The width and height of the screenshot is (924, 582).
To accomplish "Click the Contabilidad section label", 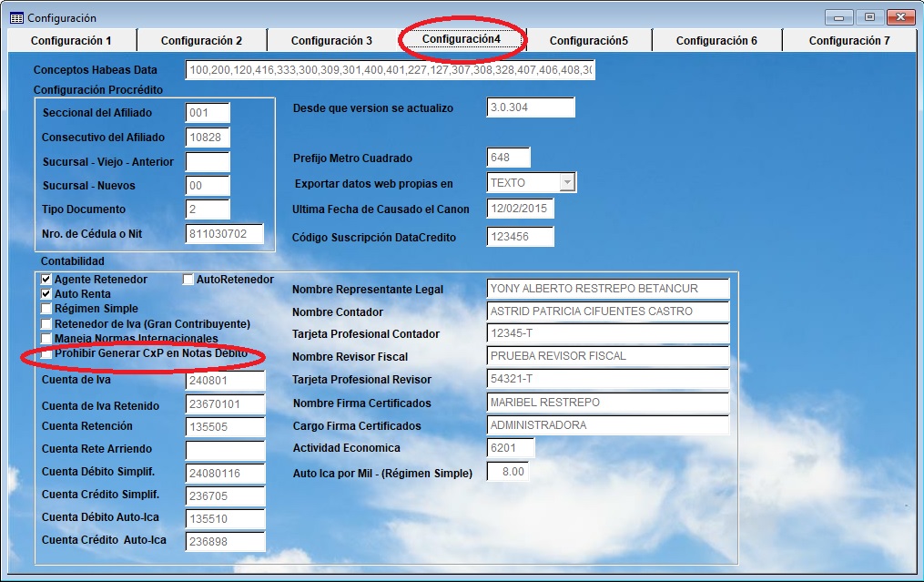I will (73, 260).
